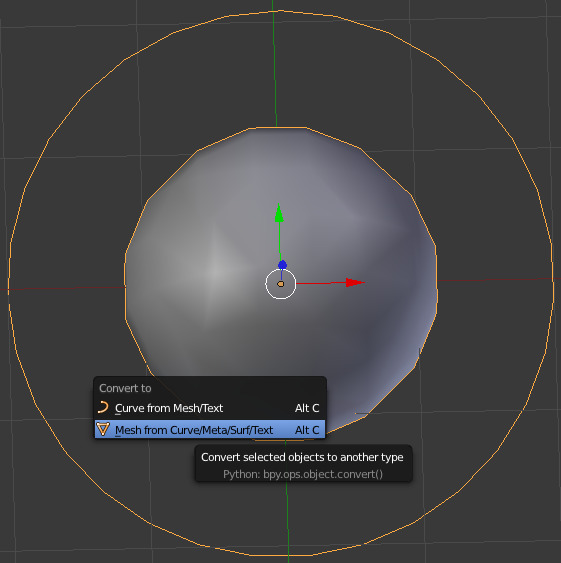
Task: Click the Alt C shortcut on highlighted Mesh entry
Action: pos(307,430)
